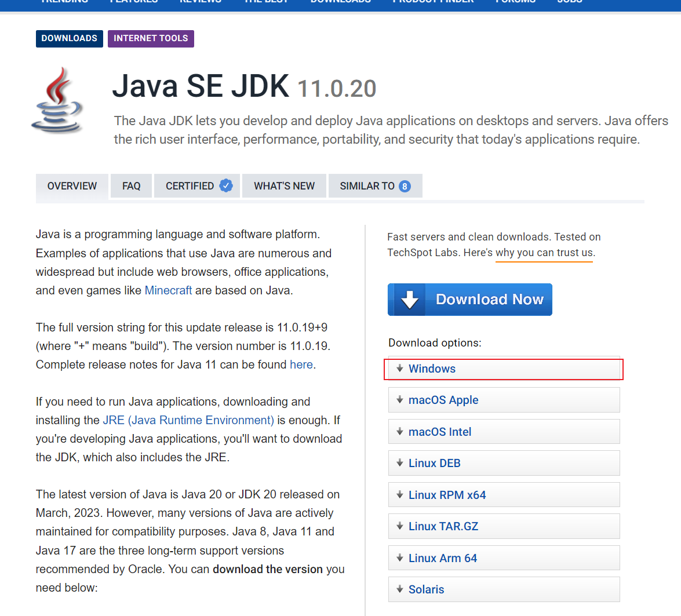The image size is (681, 616).
Task: Pick the Linux TAR.GZ download option
Action: (504, 526)
